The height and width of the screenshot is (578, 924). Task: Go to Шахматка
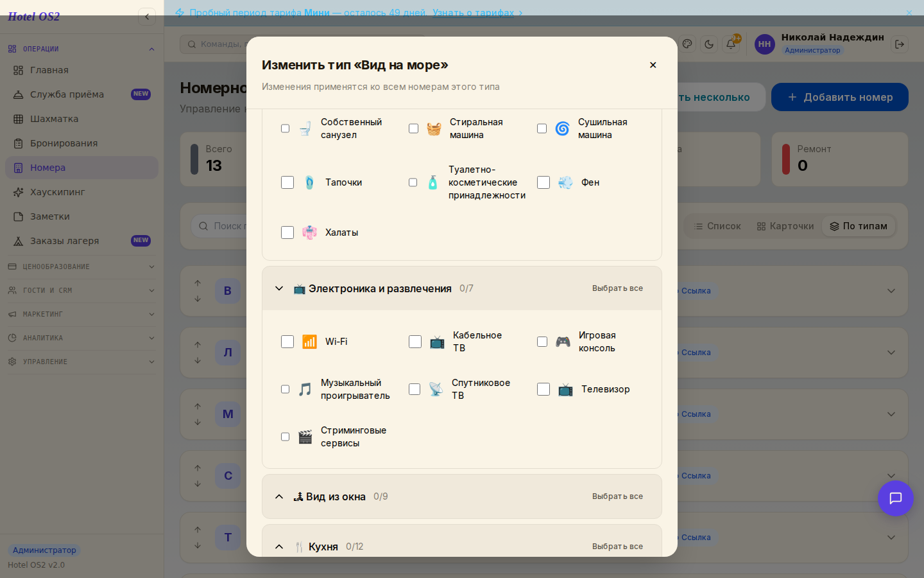point(81,119)
